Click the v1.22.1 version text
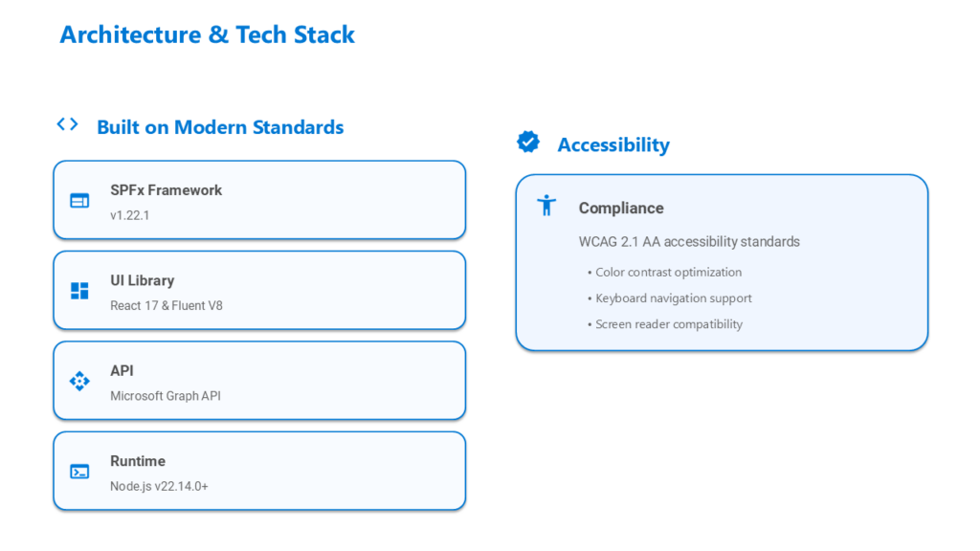The image size is (980, 551). (130, 215)
